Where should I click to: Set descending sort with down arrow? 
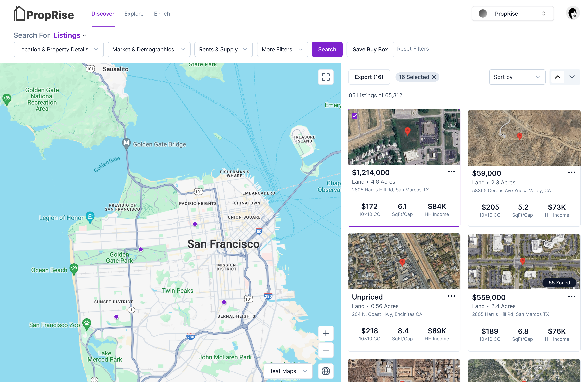click(572, 77)
